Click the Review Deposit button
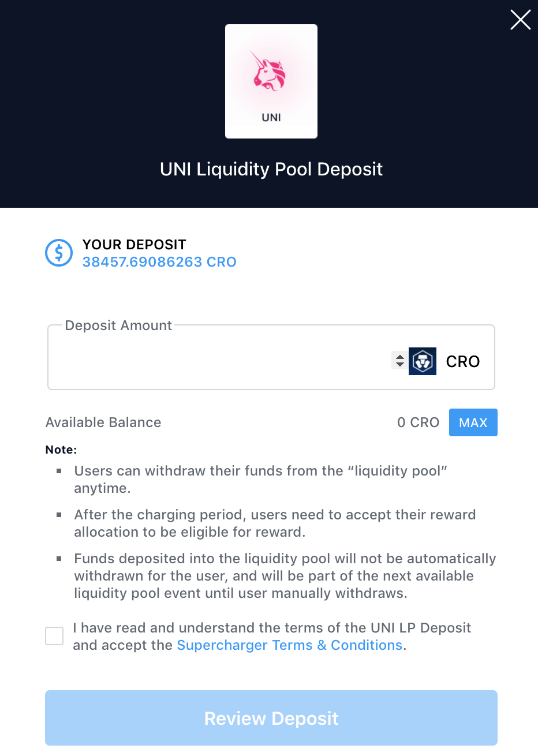Screen dimensions: 538x756 tap(271, 718)
